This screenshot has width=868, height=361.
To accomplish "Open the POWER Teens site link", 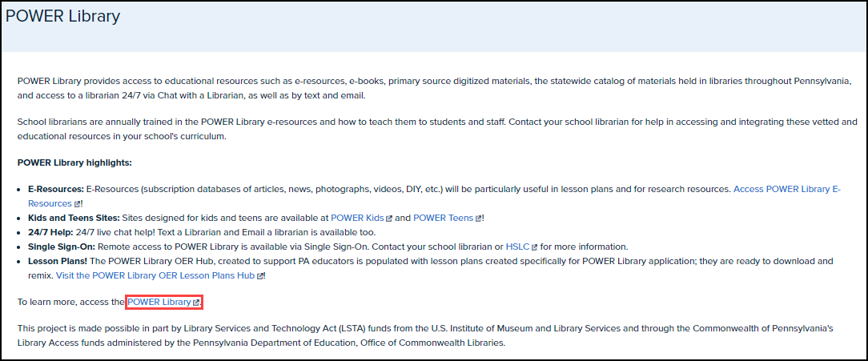I will click(x=443, y=218).
